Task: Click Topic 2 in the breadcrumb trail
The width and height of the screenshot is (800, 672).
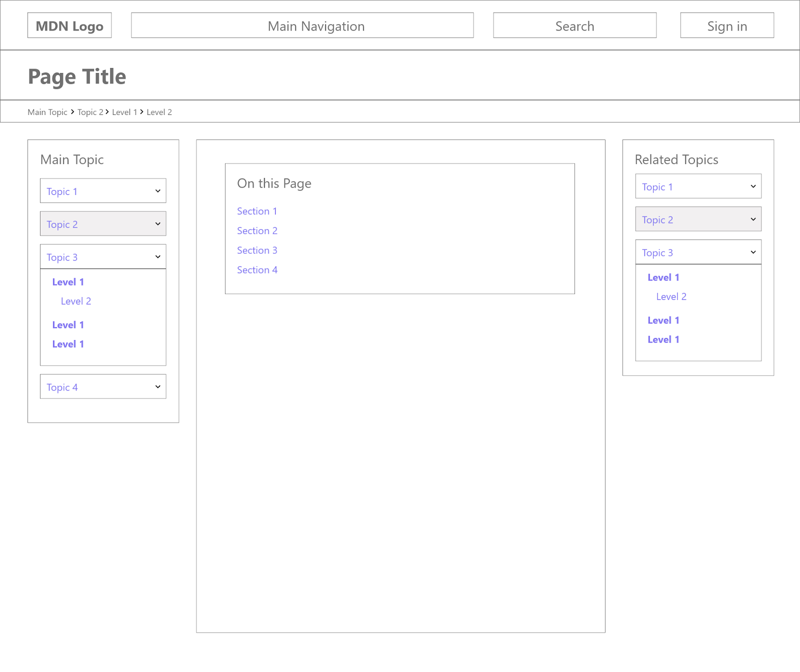Action: [x=90, y=112]
